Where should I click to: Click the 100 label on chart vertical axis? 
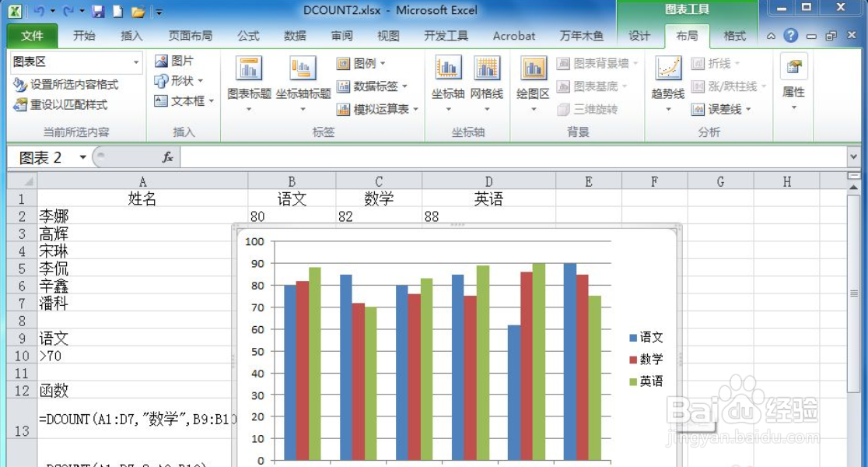[x=254, y=241]
